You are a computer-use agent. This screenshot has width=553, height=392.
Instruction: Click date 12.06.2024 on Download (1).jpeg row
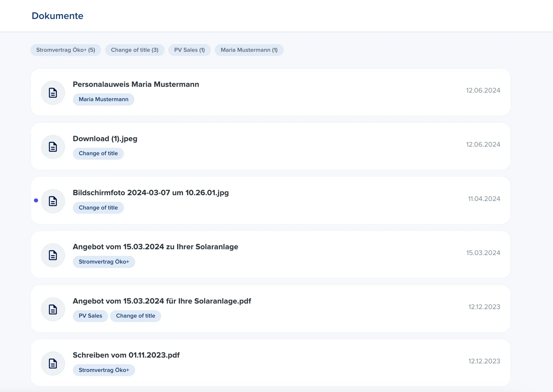(x=483, y=144)
